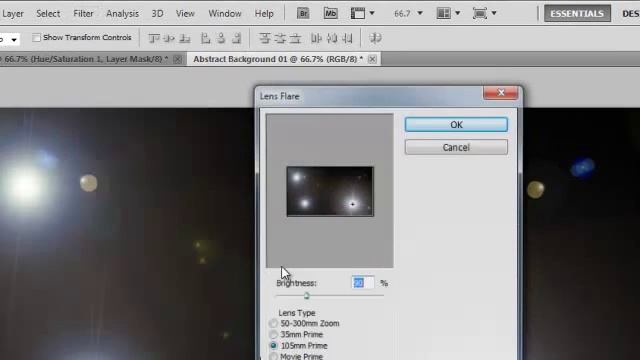This screenshot has height=360, width=640.
Task: Distribute right edges icon
Action: coord(347,38)
